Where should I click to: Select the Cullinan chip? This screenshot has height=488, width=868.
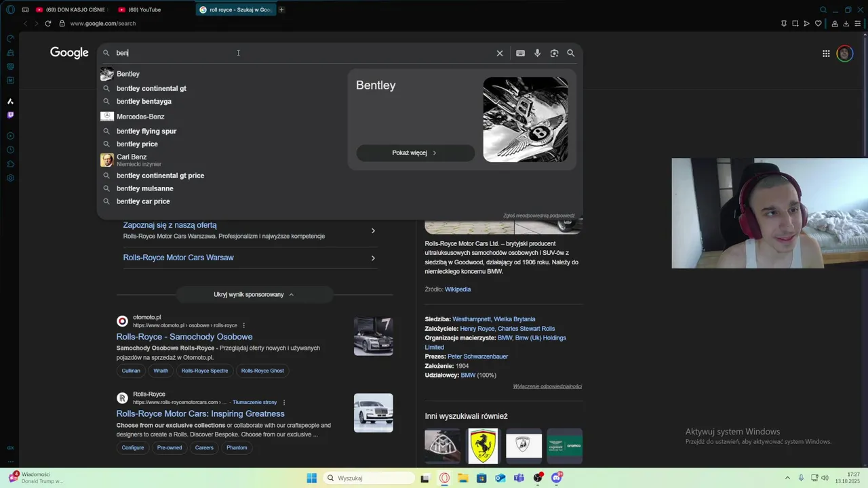[131, 371]
